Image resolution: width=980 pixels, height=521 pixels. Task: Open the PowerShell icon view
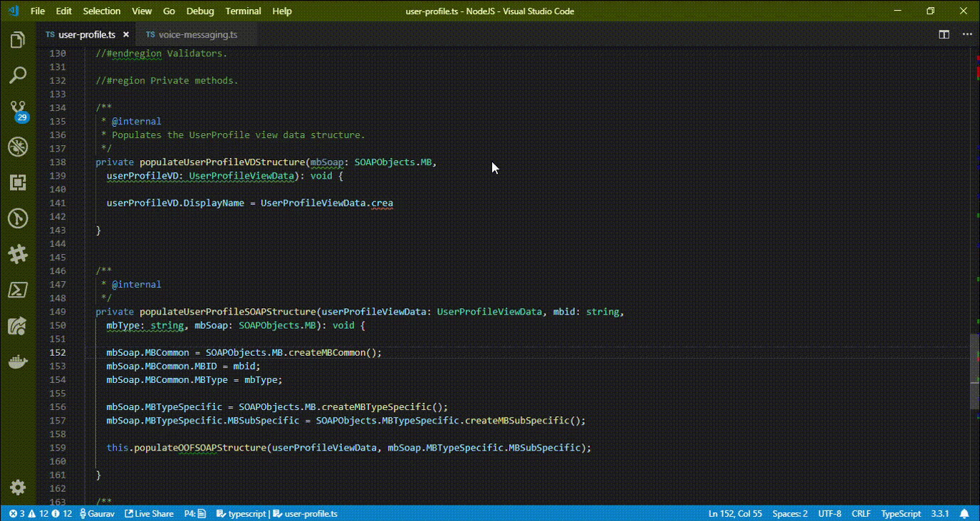(18, 290)
